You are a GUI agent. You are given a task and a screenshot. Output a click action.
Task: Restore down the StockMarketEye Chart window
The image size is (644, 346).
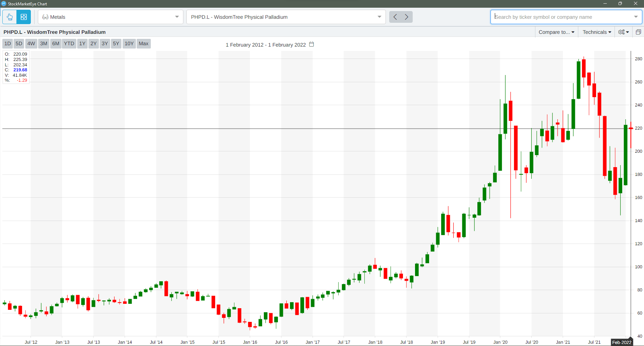[620, 4]
